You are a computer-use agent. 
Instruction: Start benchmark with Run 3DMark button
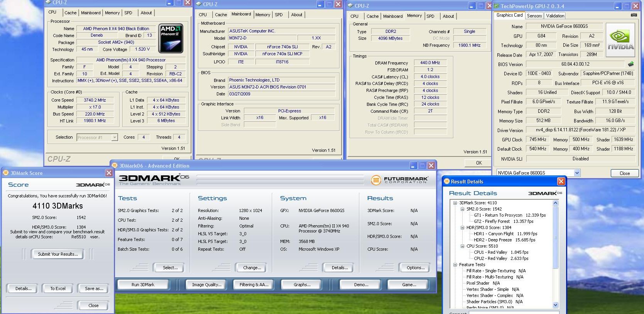pyautogui.click(x=143, y=285)
